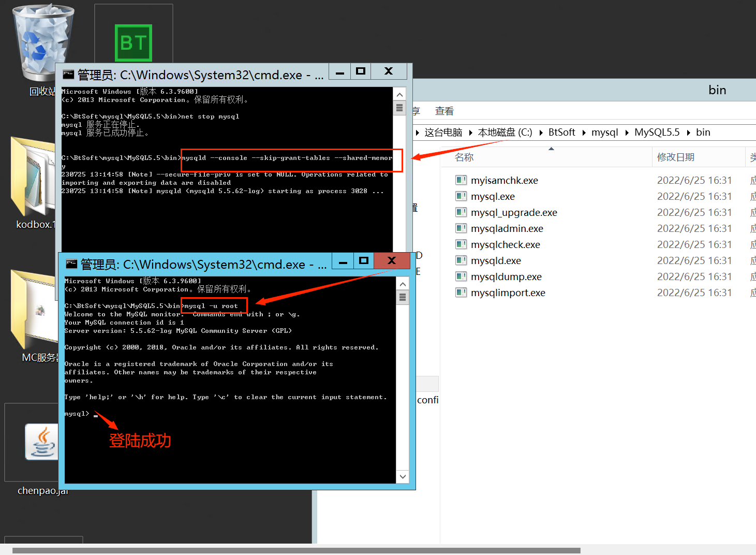Image resolution: width=756 pixels, height=555 pixels.
Task: Open the chenpao.jar Java desktop icon
Action: pos(42,443)
